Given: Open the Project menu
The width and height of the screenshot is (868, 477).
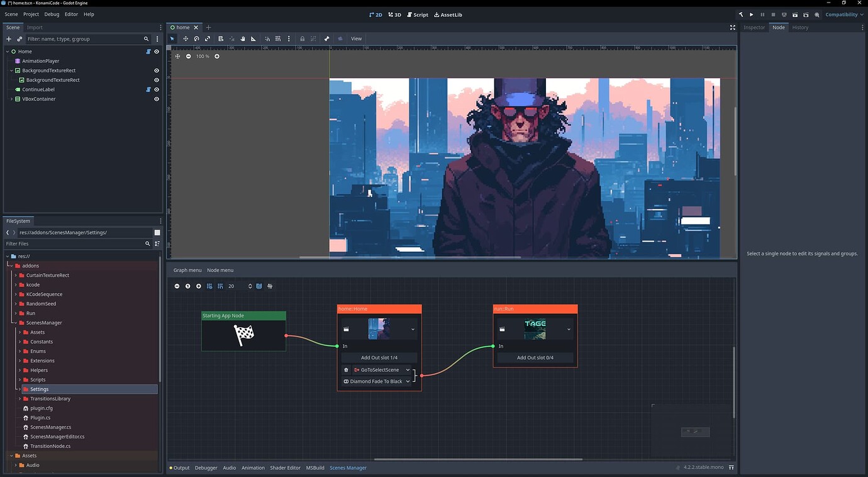Looking at the screenshot, I should click(x=30, y=14).
